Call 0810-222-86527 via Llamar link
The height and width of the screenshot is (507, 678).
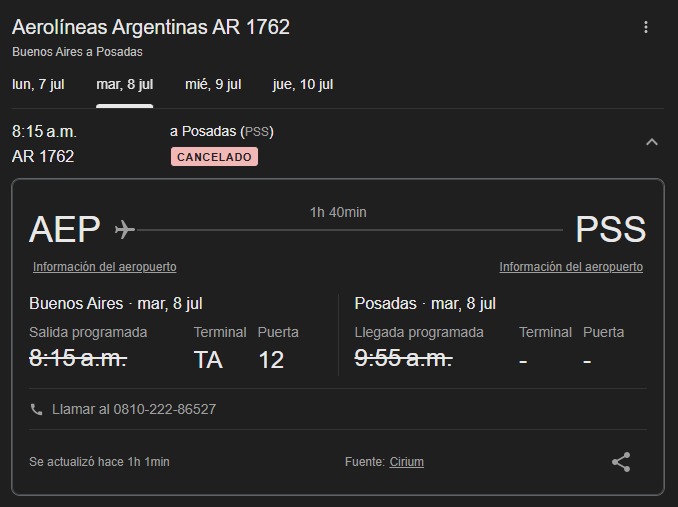(134, 409)
